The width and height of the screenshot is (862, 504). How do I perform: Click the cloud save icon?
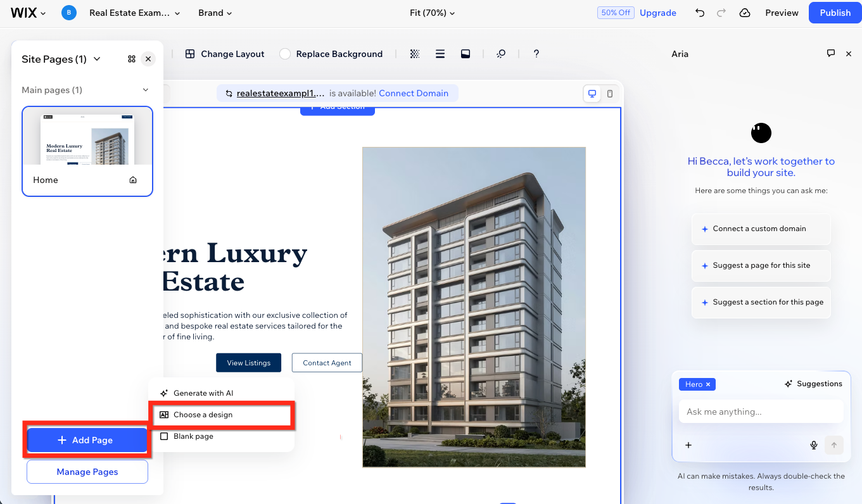(745, 13)
